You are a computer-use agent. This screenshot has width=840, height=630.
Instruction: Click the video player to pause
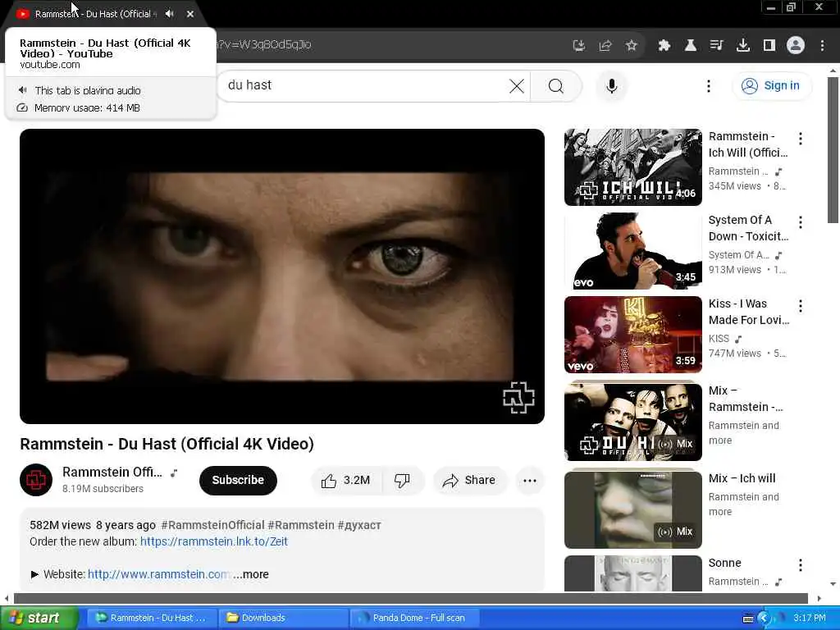[282, 276]
